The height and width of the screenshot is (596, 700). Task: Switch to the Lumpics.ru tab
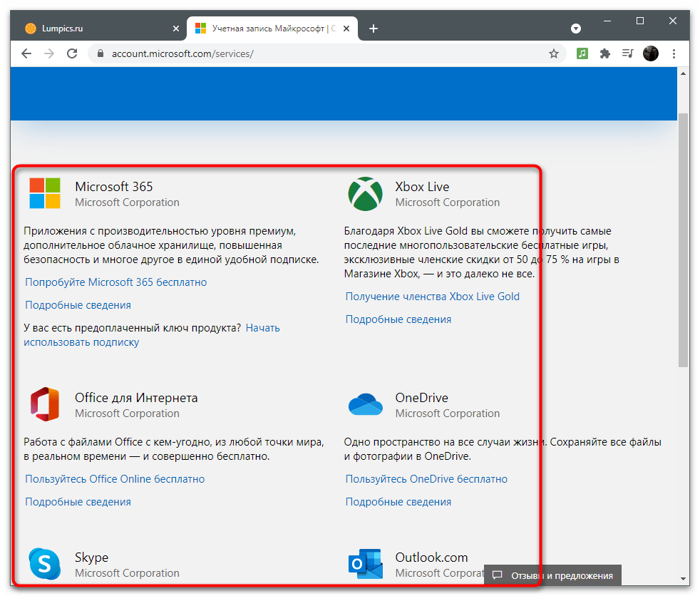102,29
